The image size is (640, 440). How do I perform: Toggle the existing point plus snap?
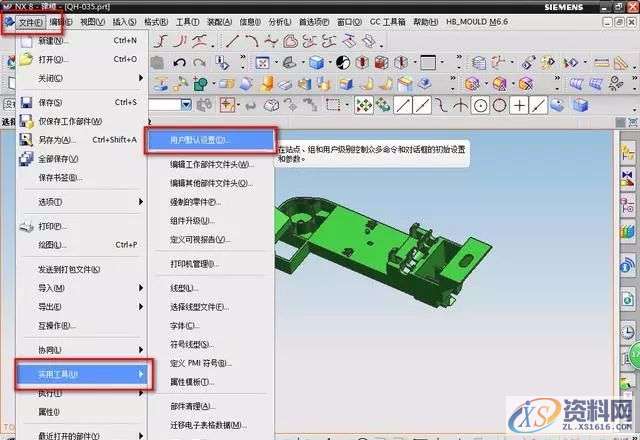pyautogui.click(x=519, y=105)
